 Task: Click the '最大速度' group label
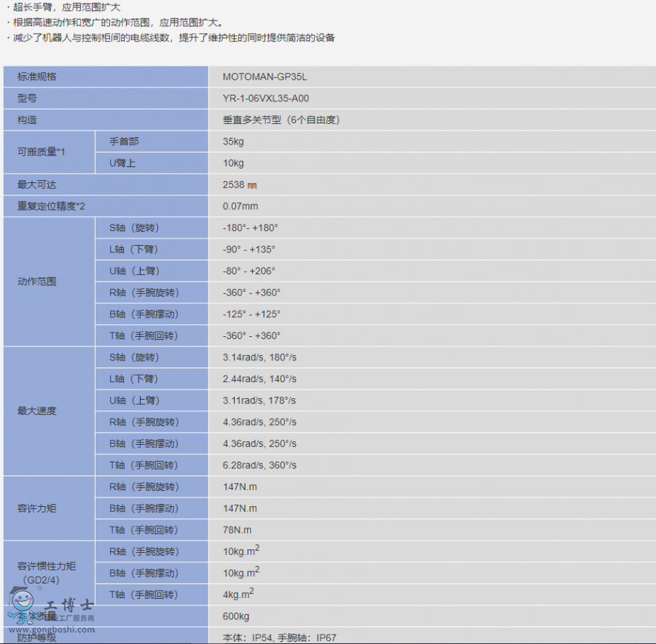pyautogui.click(x=37, y=411)
